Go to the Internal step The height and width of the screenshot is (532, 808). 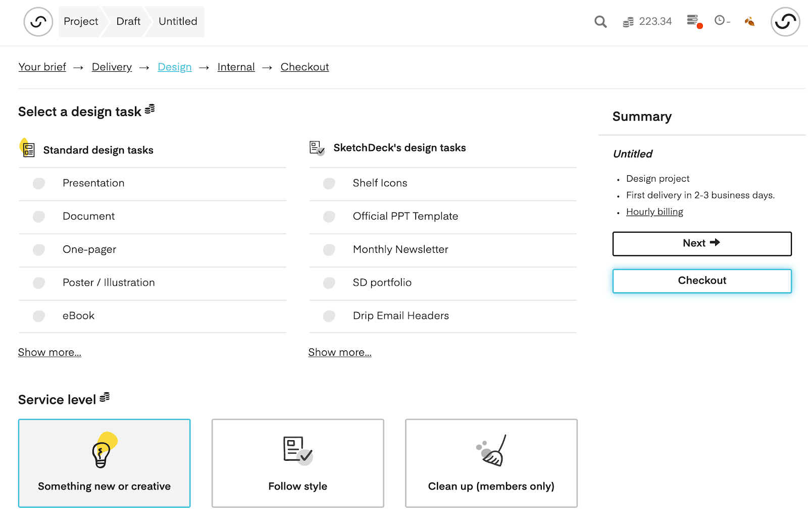[236, 67]
